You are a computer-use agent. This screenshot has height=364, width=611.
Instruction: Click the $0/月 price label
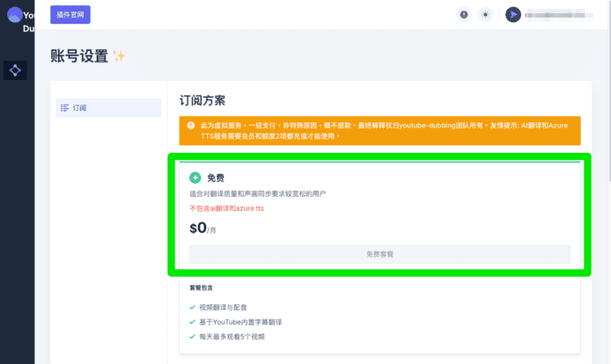[202, 228]
